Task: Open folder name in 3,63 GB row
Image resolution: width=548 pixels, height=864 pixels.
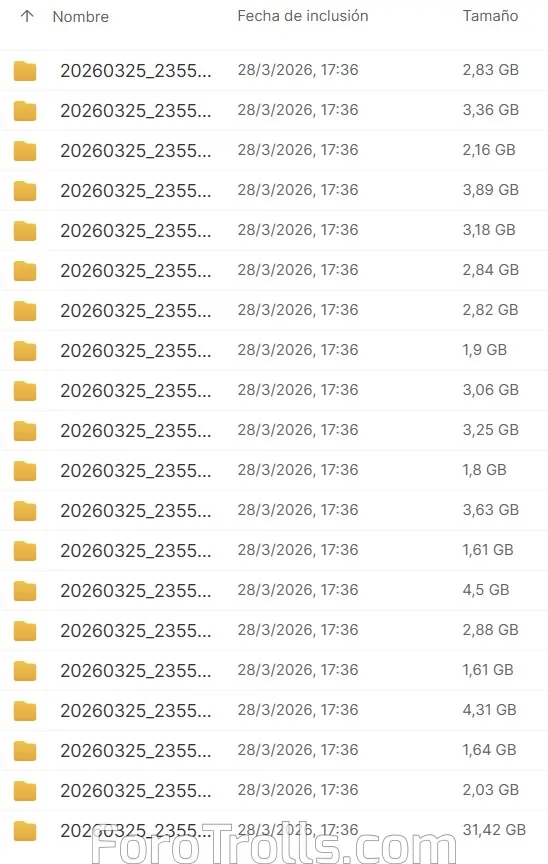Action: (x=135, y=510)
